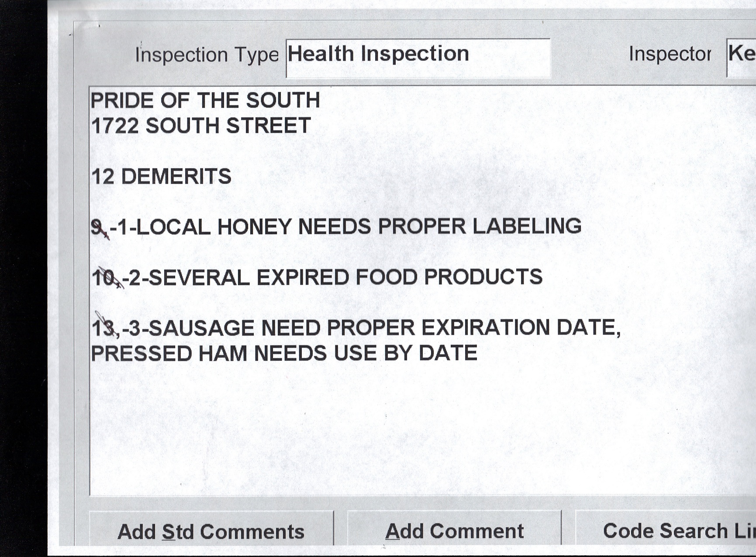756x557 pixels.
Task: Click the Inspector label
Action: point(670,54)
